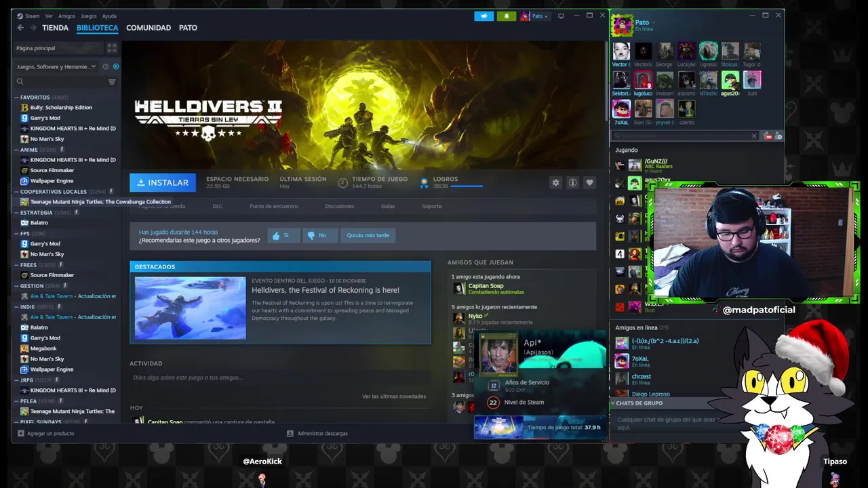Go forward with the right arrow
Screen dimensions: 868x488
pyautogui.click(x=32, y=28)
